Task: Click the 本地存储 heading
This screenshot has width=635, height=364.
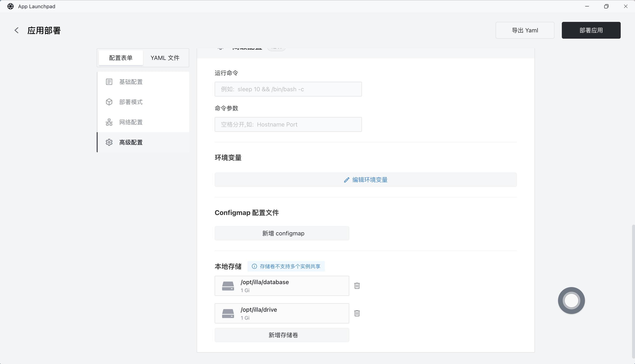Action: 228,266
